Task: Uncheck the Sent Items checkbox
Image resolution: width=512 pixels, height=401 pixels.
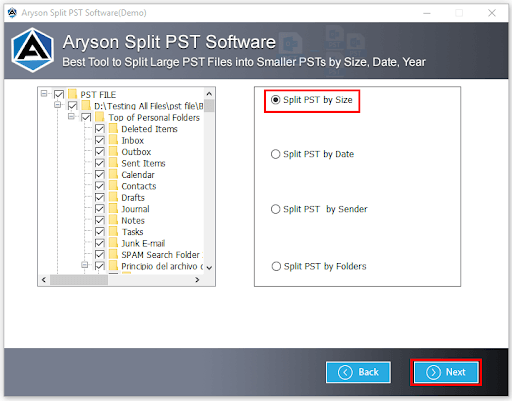Action: coord(100,163)
